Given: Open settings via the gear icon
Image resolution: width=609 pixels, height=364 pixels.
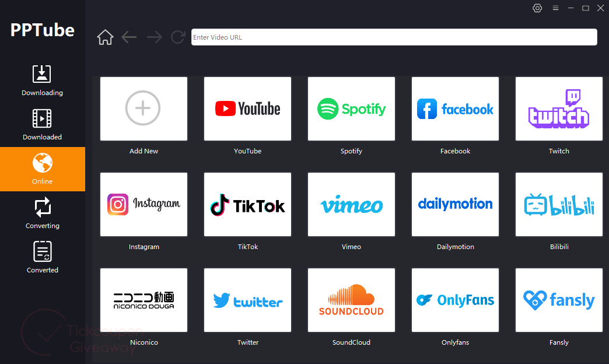Looking at the screenshot, I should 537,8.
